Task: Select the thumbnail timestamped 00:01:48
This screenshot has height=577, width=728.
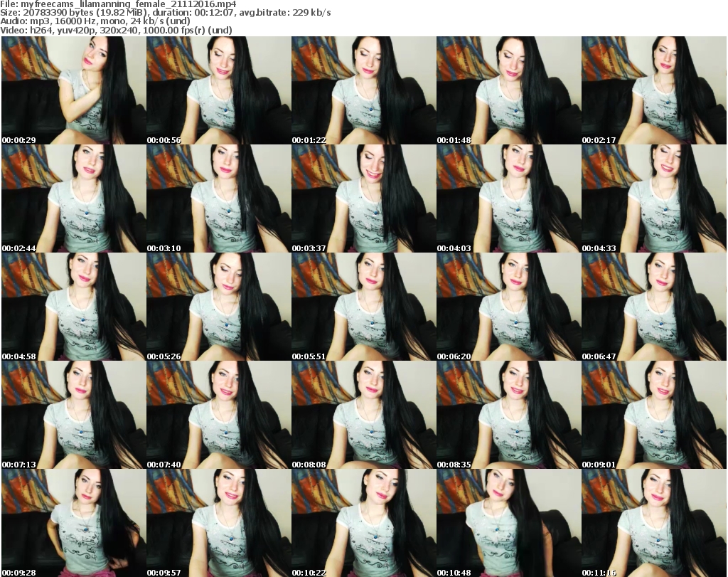Action: [508, 90]
